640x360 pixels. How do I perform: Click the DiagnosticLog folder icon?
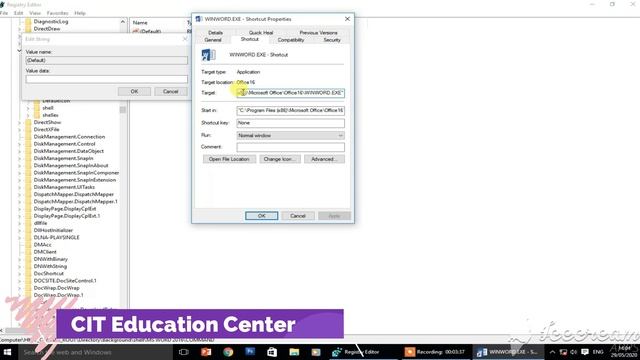point(28,22)
